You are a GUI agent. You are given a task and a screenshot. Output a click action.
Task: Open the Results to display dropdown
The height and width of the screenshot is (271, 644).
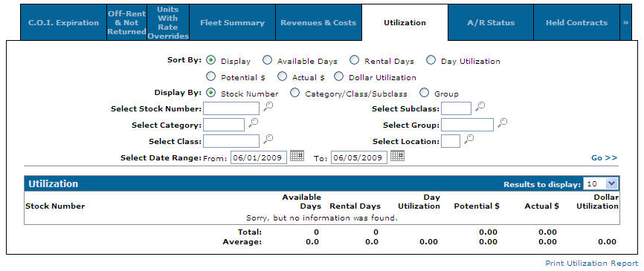tap(600, 183)
